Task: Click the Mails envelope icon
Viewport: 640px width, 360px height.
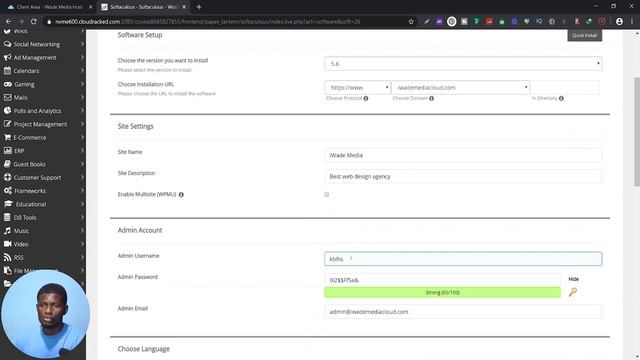Action: coord(7,98)
